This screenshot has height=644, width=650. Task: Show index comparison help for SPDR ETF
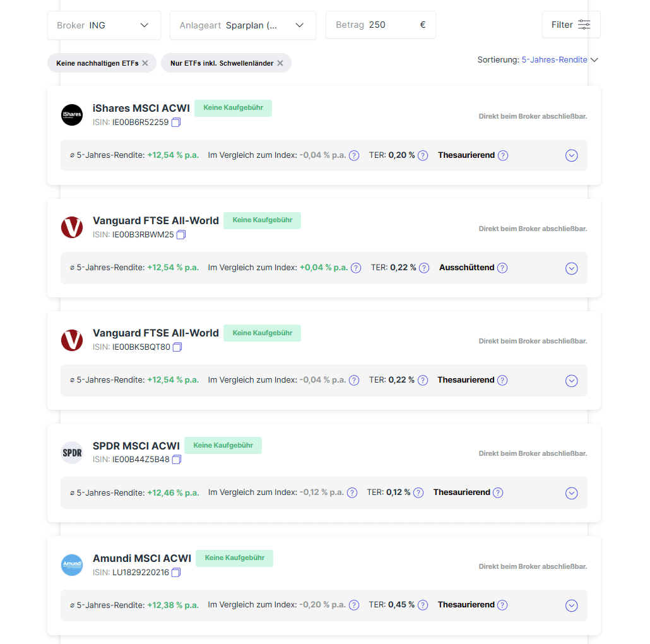coord(352,492)
